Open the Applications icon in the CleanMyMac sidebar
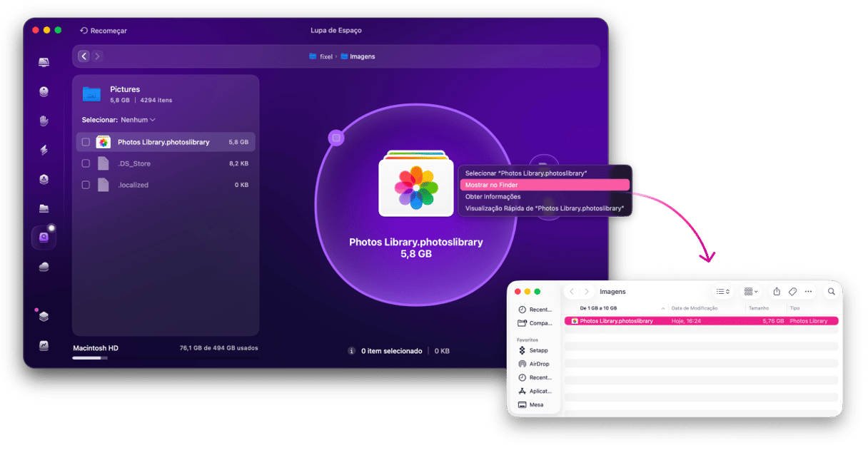Screen dimensions: 868x453 click(x=44, y=179)
